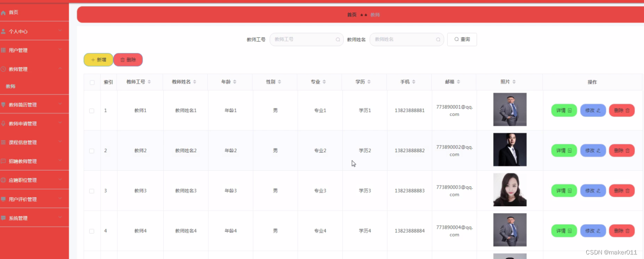Select the email 773890002@qq.com cell
Viewport: 644px width, 259px height.
(454, 151)
